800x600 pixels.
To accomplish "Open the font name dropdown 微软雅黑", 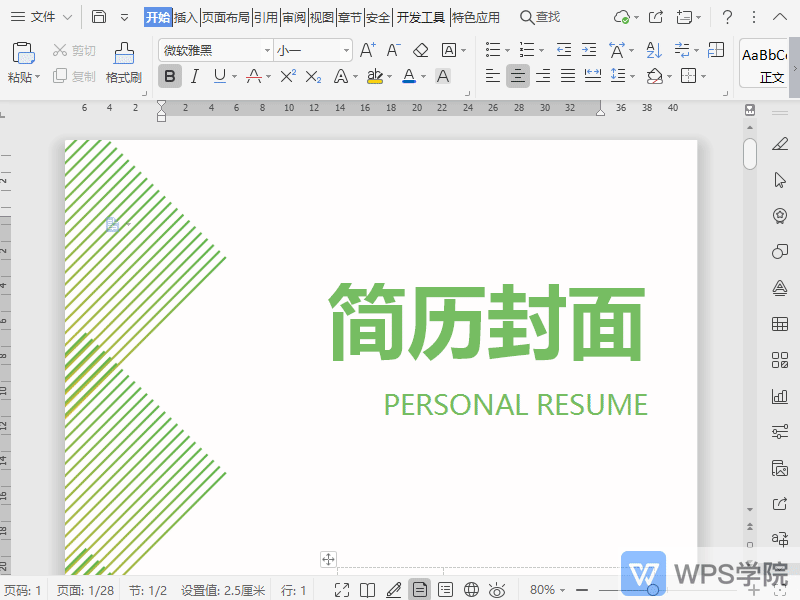I will [215, 50].
